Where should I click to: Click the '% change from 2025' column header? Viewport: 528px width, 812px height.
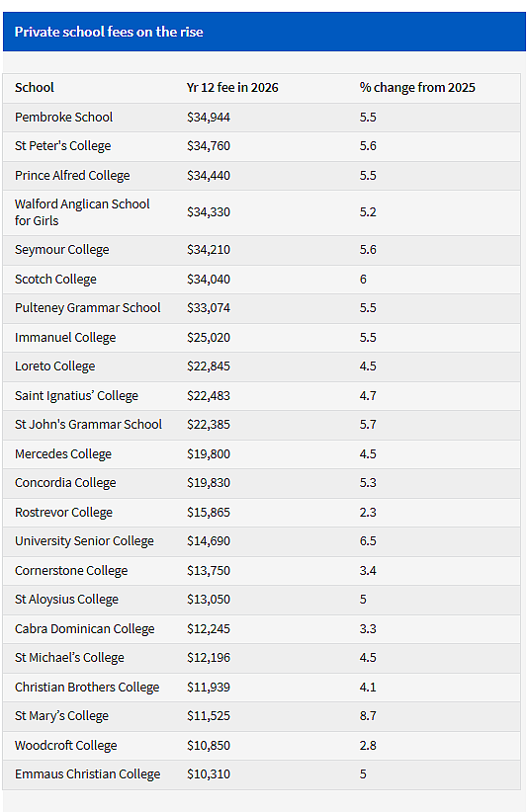pos(417,88)
